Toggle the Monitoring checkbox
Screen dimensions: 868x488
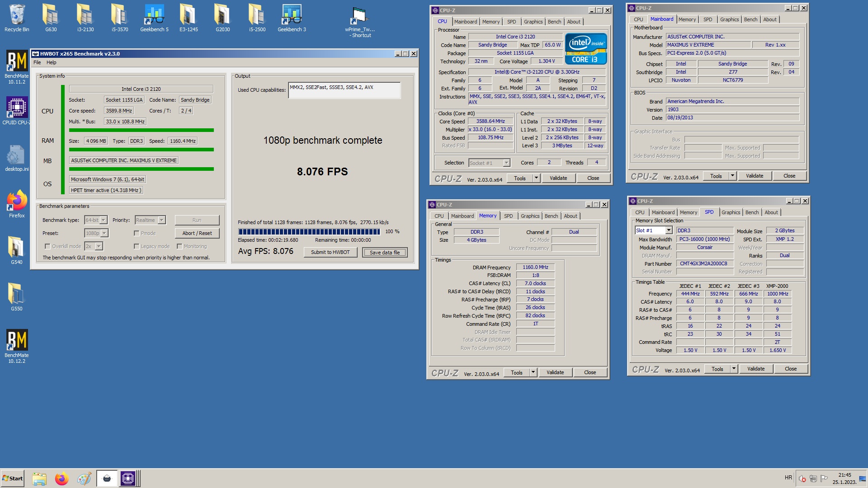[179, 246]
